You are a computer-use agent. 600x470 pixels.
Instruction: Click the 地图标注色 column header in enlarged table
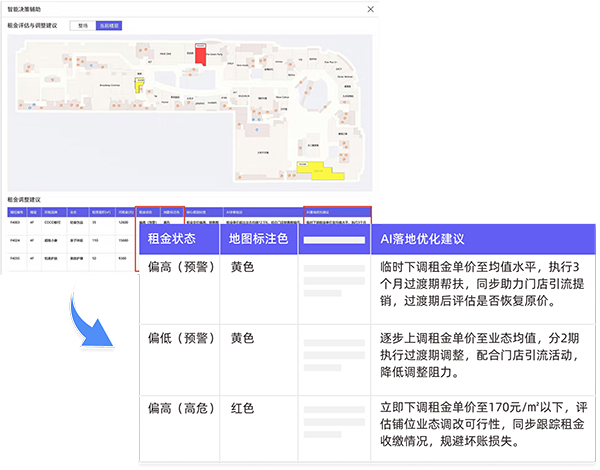(258, 239)
